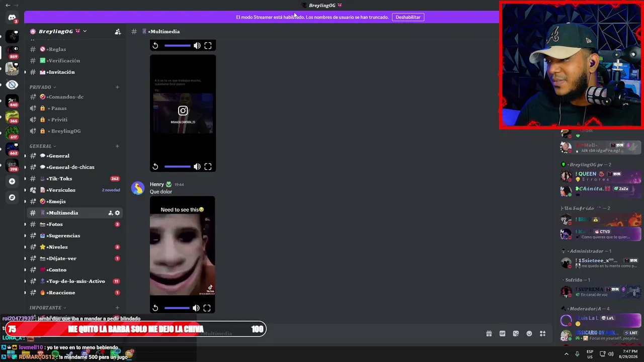Image resolution: width=644 pixels, height=362 pixels.
Task: Mute the Need to see this video
Action: 196,308
